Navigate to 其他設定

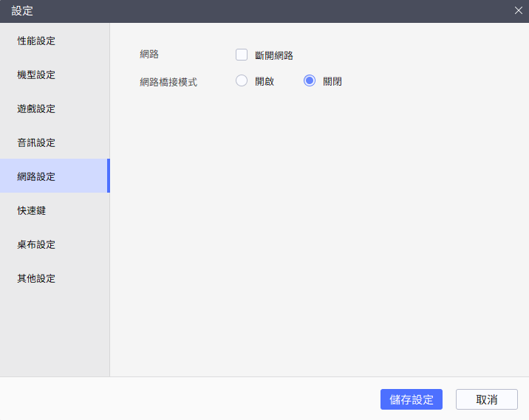(55, 278)
